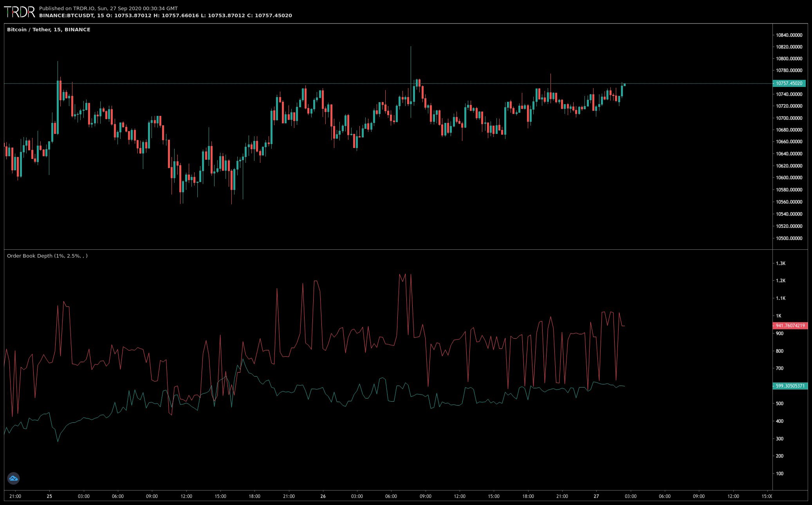Click the '26' date label on the time axis
Screen dimensions: 812x505
323,496
